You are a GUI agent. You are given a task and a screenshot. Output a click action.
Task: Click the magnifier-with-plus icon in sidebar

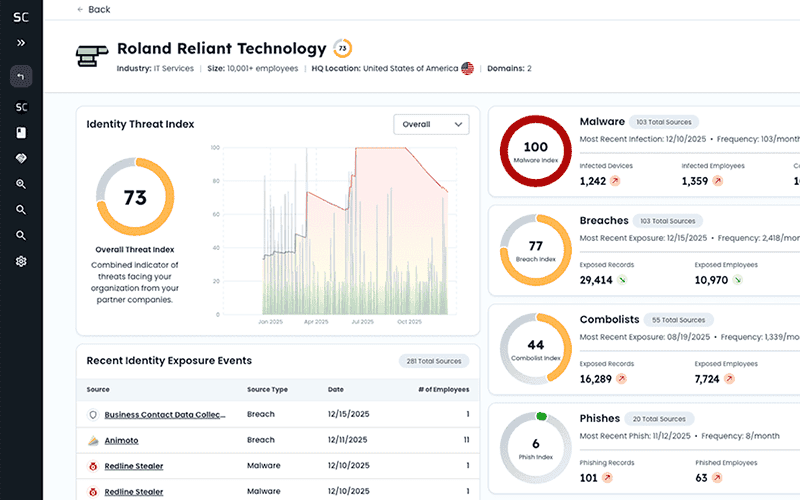21,184
